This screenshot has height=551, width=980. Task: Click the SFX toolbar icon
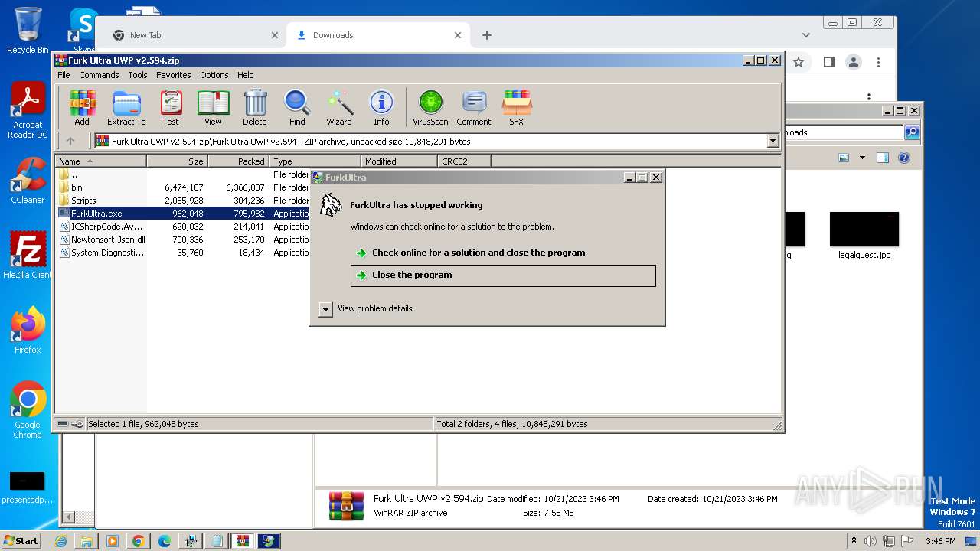(x=517, y=107)
